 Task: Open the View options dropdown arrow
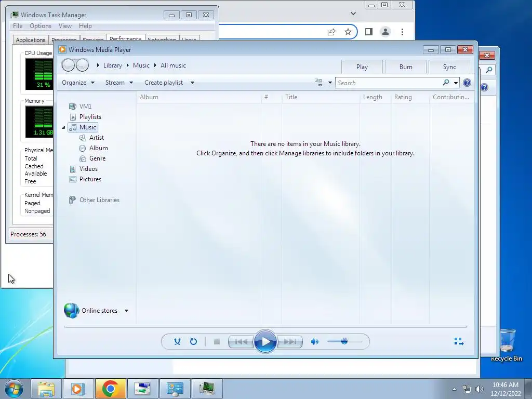click(330, 83)
